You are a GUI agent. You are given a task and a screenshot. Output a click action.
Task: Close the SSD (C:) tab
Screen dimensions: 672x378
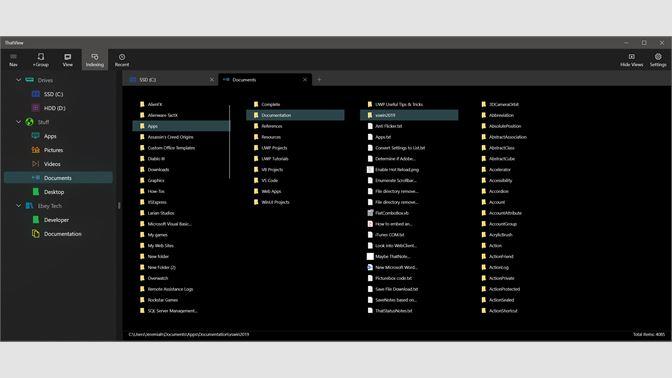[x=212, y=80]
